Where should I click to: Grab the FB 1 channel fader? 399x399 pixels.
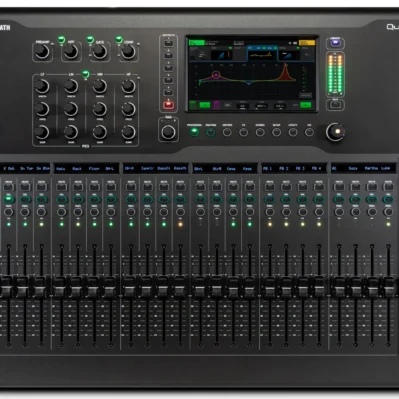[x=269, y=286]
